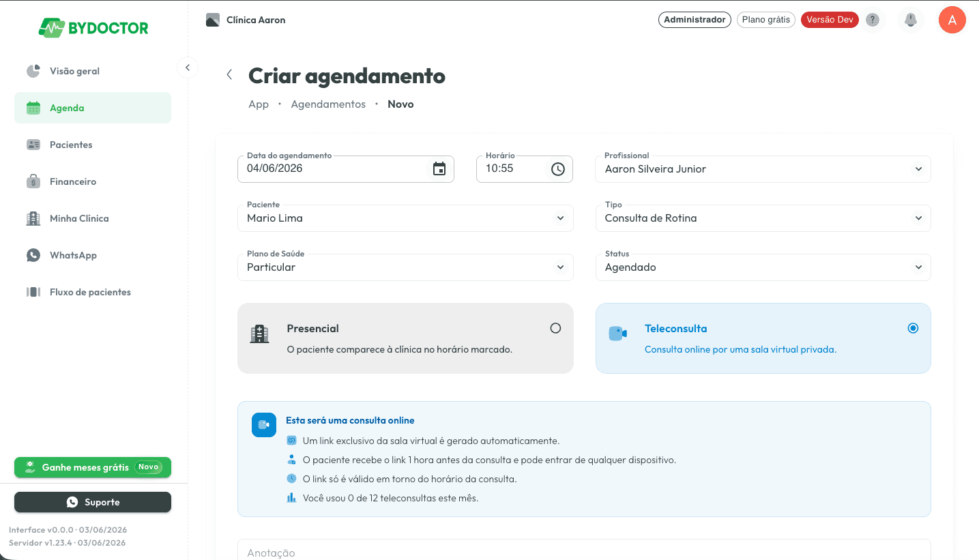The width and height of the screenshot is (979, 560).
Task: Click the Financeiro money bag icon
Action: (x=33, y=181)
